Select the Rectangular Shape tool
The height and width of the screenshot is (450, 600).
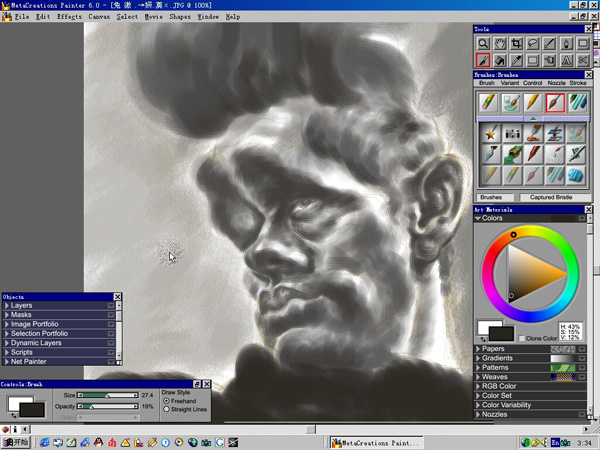(x=583, y=44)
